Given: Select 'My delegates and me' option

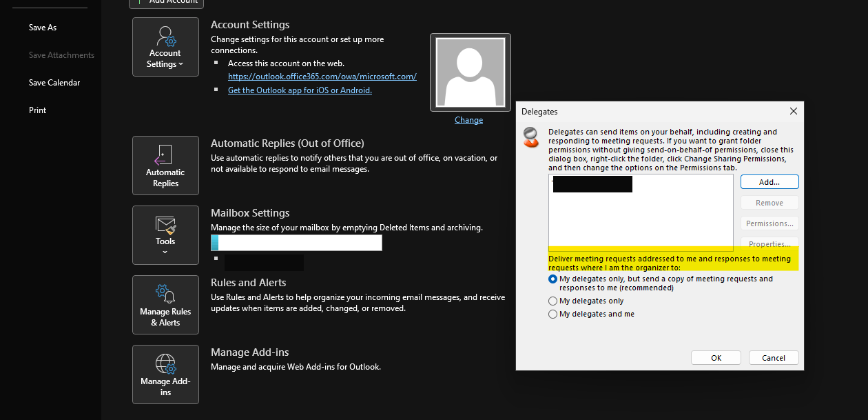Looking at the screenshot, I should [552, 314].
